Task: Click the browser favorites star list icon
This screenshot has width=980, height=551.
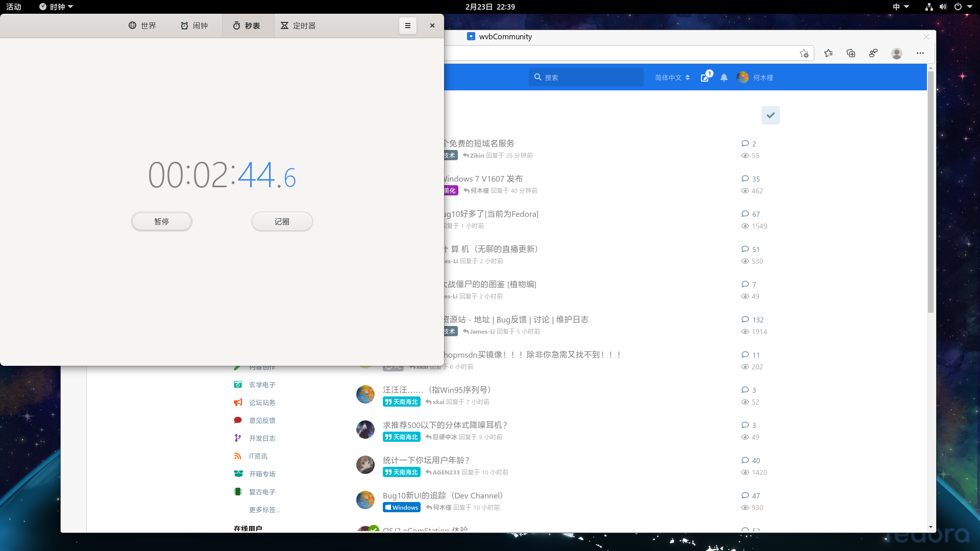Action: (x=828, y=53)
